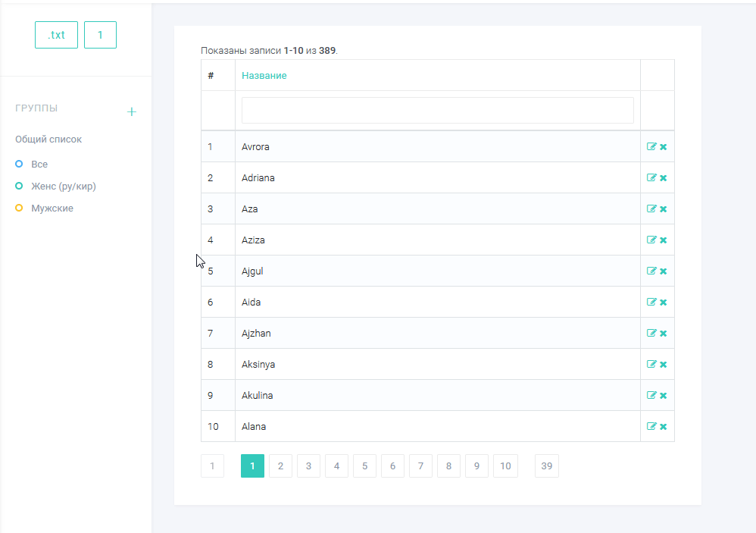756x533 pixels.
Task: Focus the Название filter input field
Action: coord(438,111)
